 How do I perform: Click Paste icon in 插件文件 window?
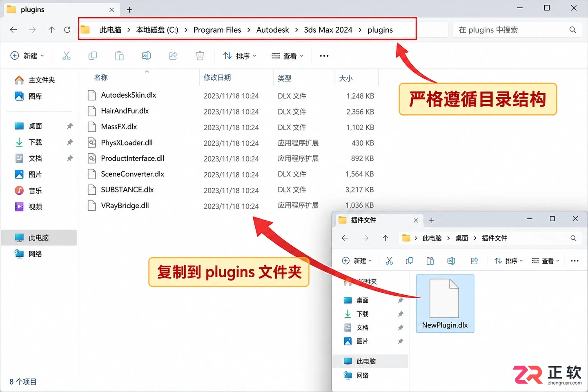(430, 261)
